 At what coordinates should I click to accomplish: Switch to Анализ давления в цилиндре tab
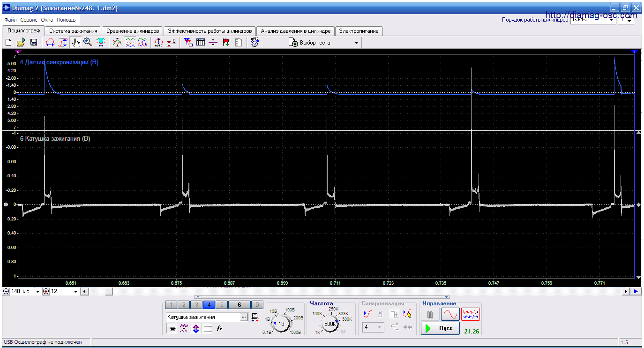pyautogui.click(x=296, y=31)
